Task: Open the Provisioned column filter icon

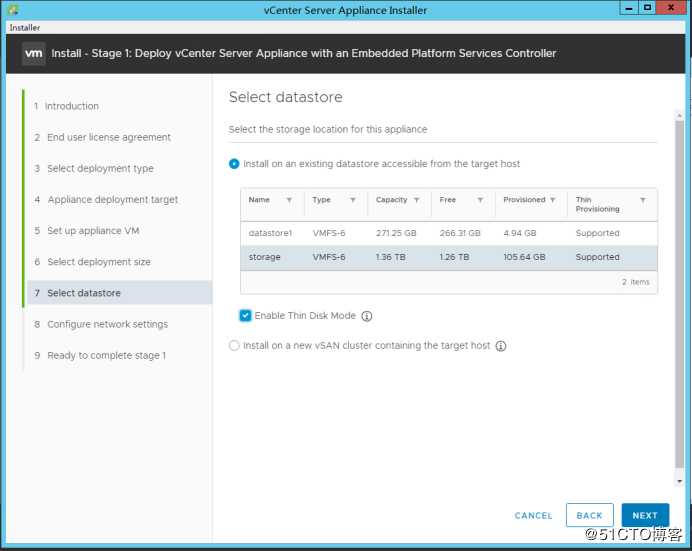Action: coord(553,200)
